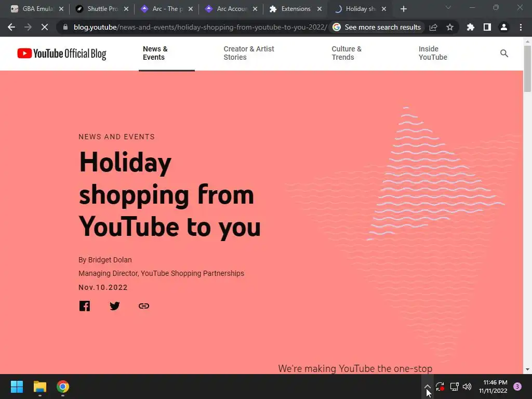This screenshot has height=399, width=532.
Task: Open the tab search dropdown arrow
Action: pyautogui.click(x=448, y=8)
